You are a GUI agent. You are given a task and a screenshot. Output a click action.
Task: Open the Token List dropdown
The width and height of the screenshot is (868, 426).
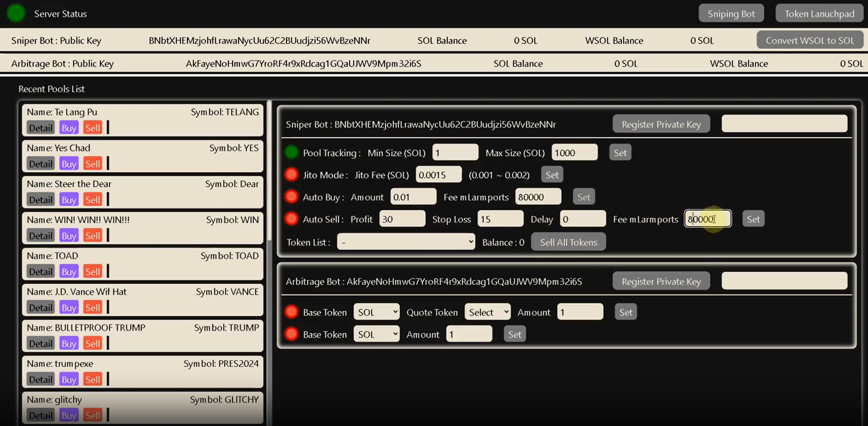(x=406, y=242)
